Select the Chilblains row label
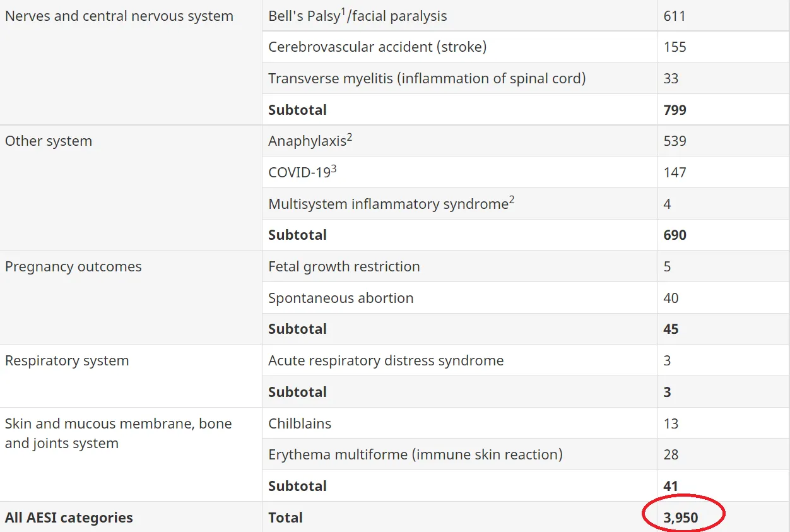This screenshot has height=532, width=790. [300, 423]
